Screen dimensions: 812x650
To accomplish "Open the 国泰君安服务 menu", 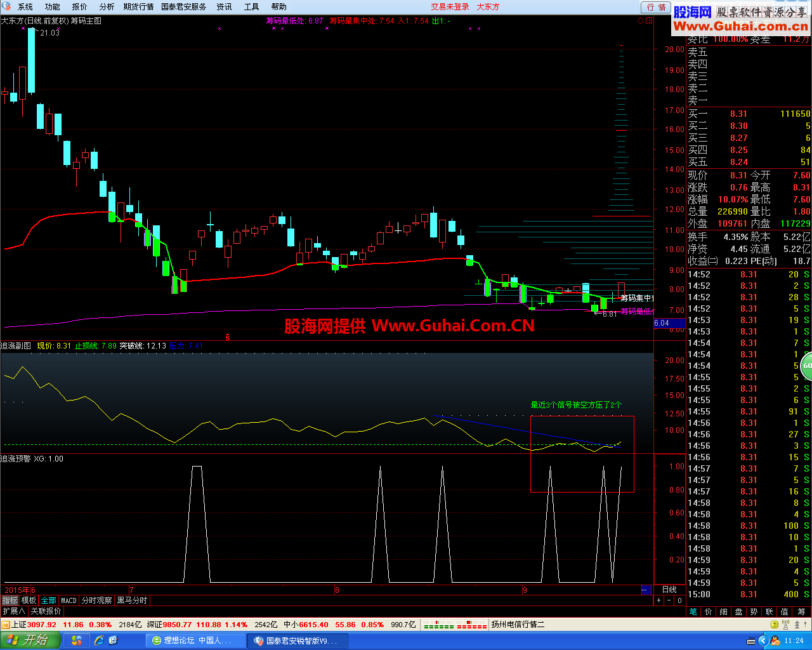I will coord(184,7).
